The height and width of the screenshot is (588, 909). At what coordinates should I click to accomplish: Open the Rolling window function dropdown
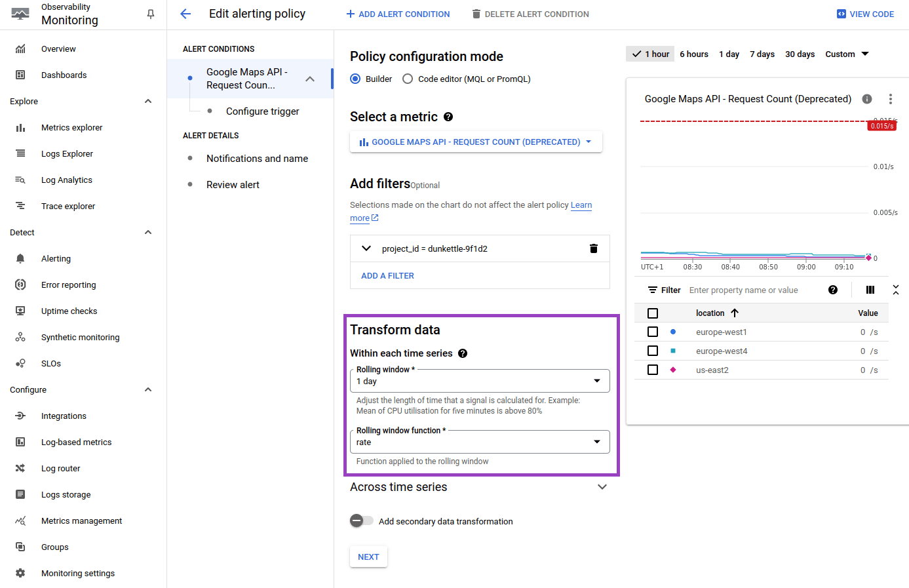coord(479,442)
